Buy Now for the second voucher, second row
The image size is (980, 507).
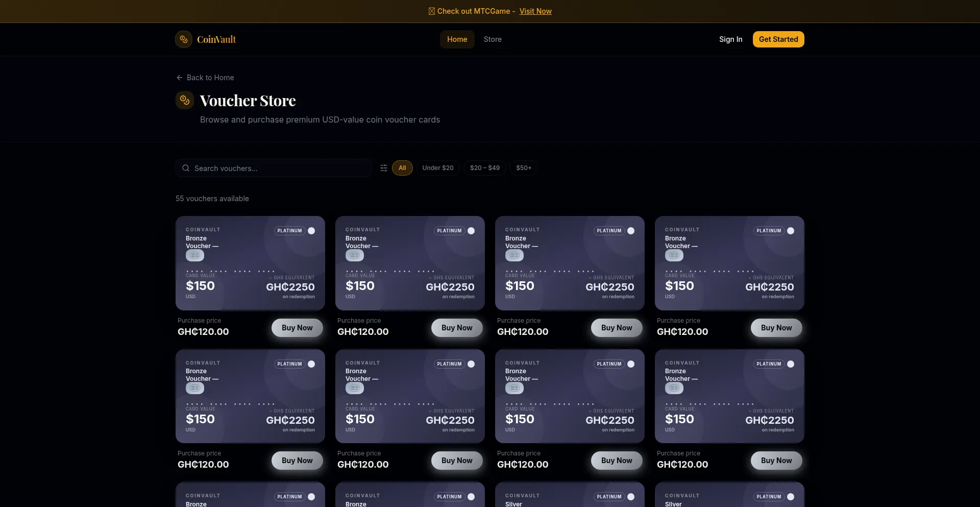click(x=457, y=461)
